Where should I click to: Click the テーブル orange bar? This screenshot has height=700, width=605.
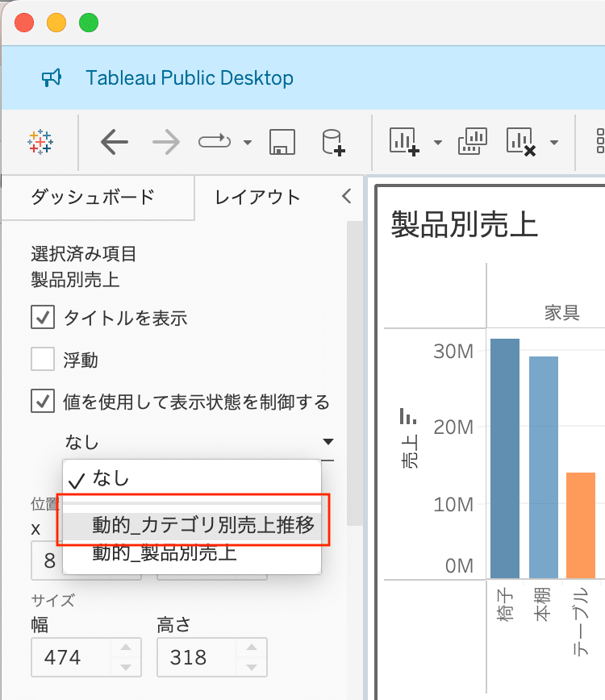tap(581, 526)
